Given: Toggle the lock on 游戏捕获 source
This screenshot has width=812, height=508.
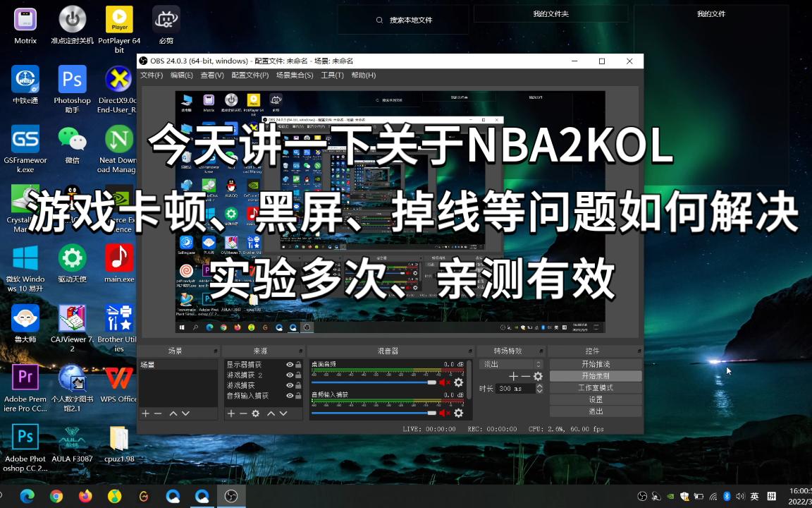Looking at the screenshot, I should coord(298,386).
